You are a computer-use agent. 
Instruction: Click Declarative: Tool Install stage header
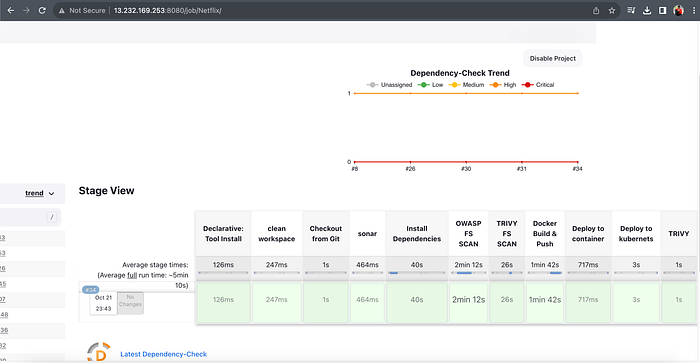click(223, 234)
